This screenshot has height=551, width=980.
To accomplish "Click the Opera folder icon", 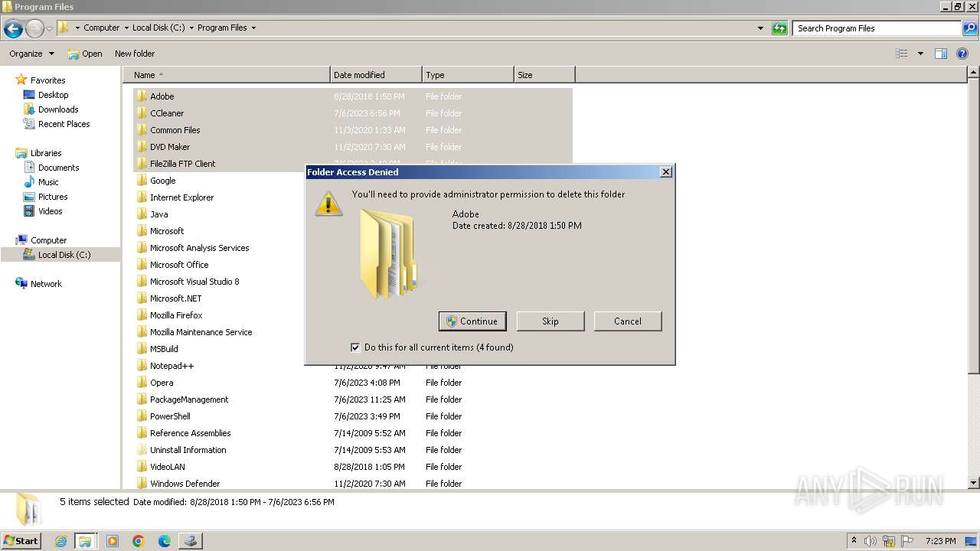I will pos(142,383).
